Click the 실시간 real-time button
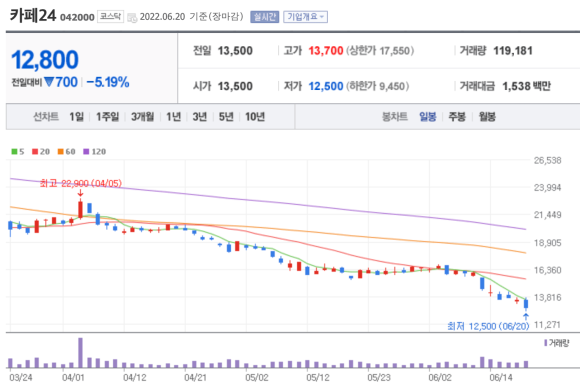Screen dimensions: 580x389 [264, 17]
